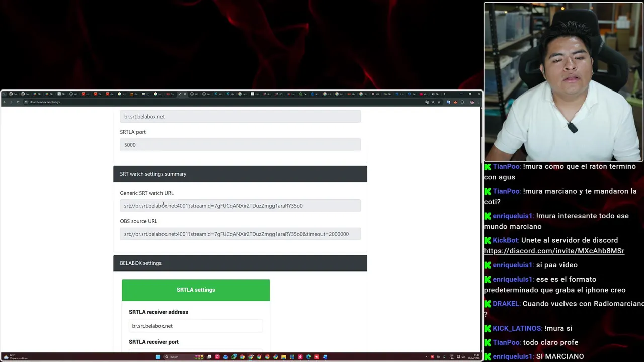Open a new browser tab
The height and width of the screenshot is (362, 644).
pyautogui.click(x=444, y=94)
